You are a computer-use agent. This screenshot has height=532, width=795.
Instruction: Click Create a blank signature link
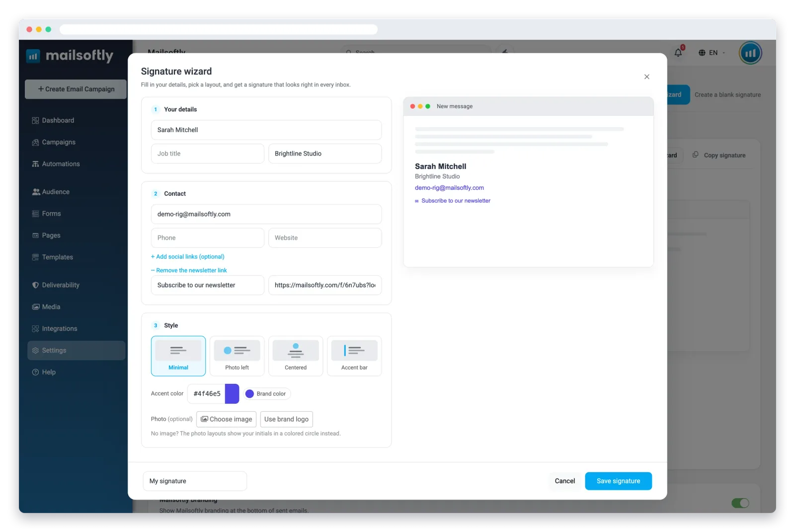tap(727, 95)
